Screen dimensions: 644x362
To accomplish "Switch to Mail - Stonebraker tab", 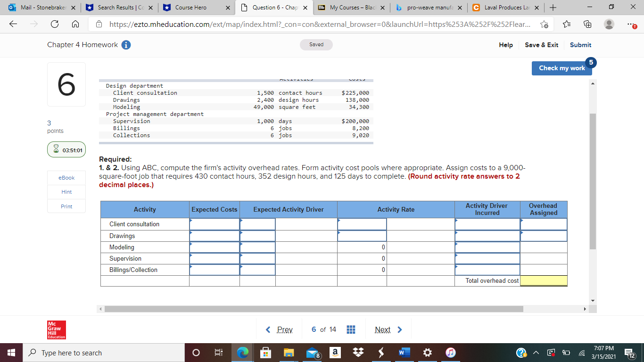I will [x=41, y=8].
